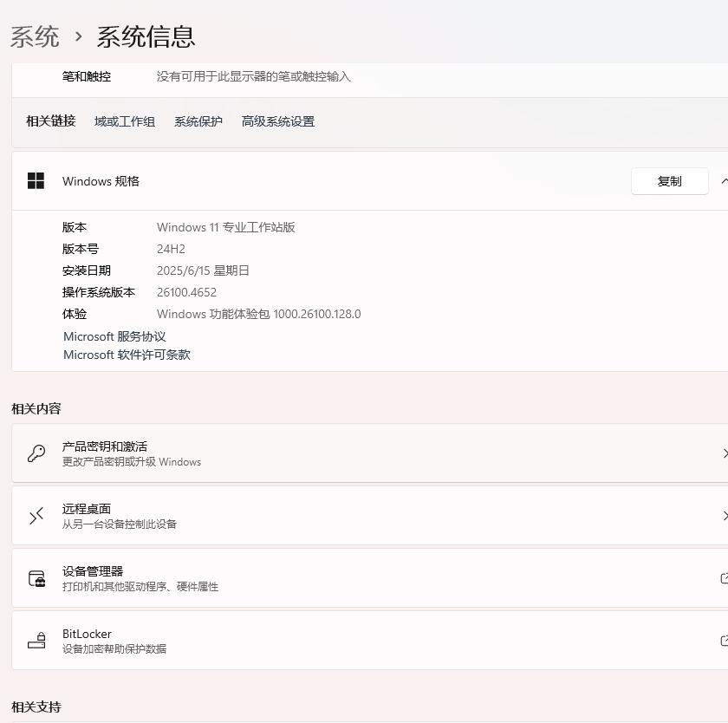Screen dimensions: 728x723
Task: Open 产品密钥和激活 via right chevron
Action: click(724, 453)
